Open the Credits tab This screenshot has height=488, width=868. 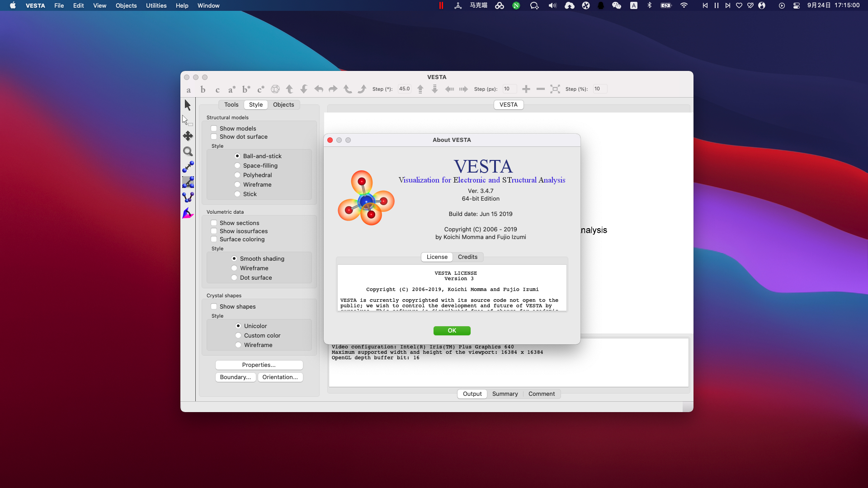pyautogui.click(x=467, y=257)
